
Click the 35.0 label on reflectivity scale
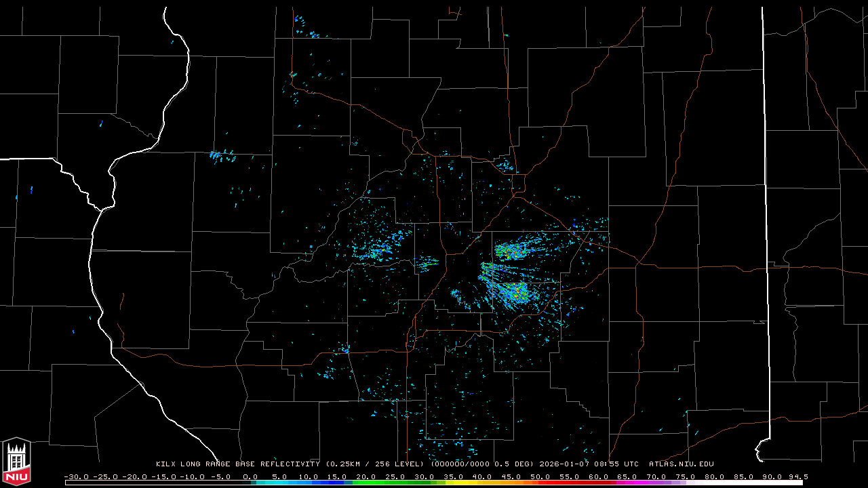click(x=453, y=476)
